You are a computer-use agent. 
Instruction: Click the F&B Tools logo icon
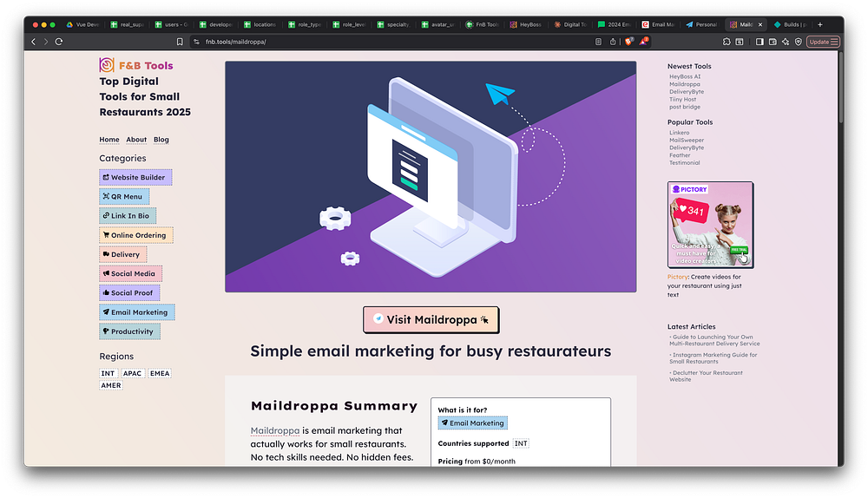[107, 65]
